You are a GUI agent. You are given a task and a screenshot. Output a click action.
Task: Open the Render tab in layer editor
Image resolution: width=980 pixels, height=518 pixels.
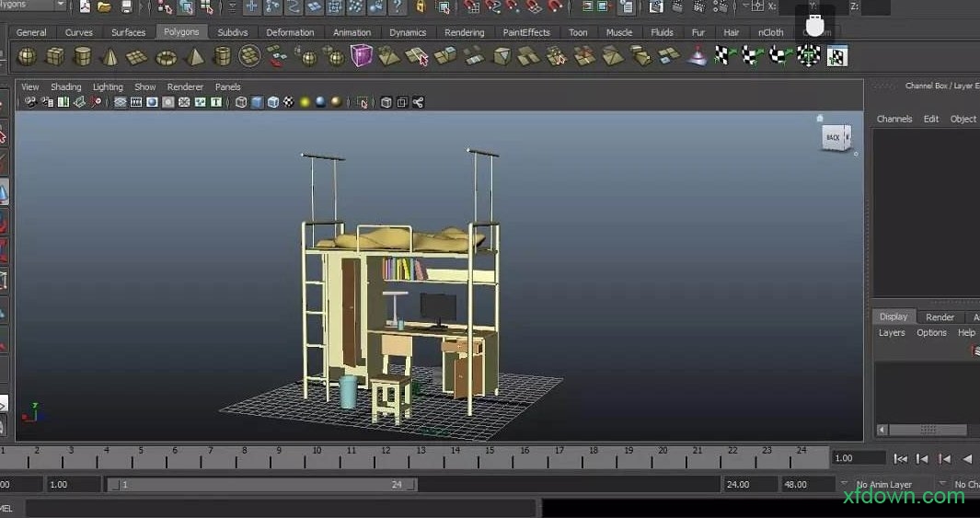(940, 317)
